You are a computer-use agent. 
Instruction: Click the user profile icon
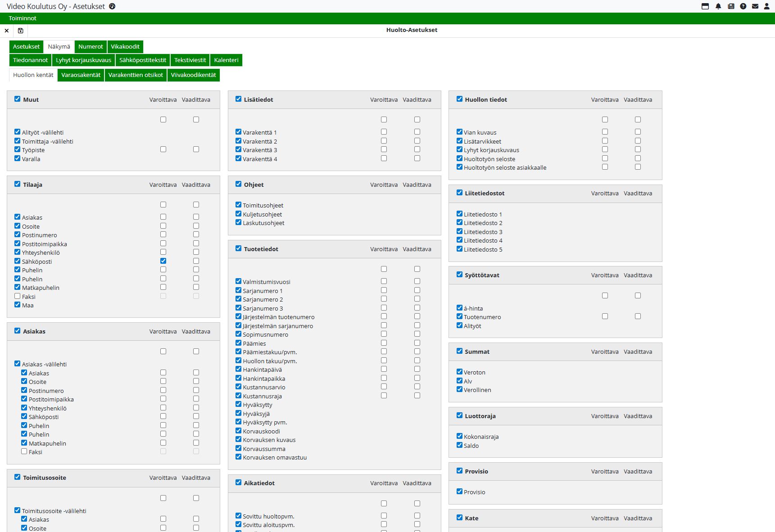766,6
